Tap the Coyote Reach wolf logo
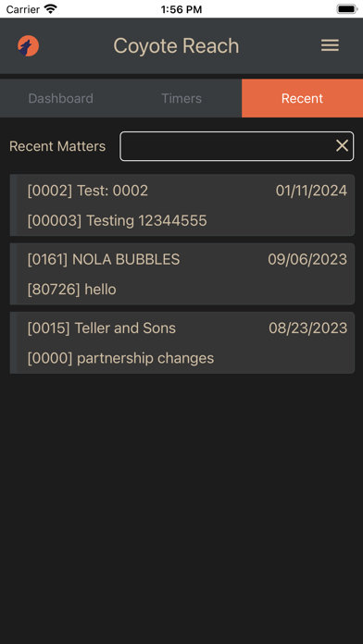The width and height of the screenshot is (363, 644). pyautogui.click(x=29, y=45)
